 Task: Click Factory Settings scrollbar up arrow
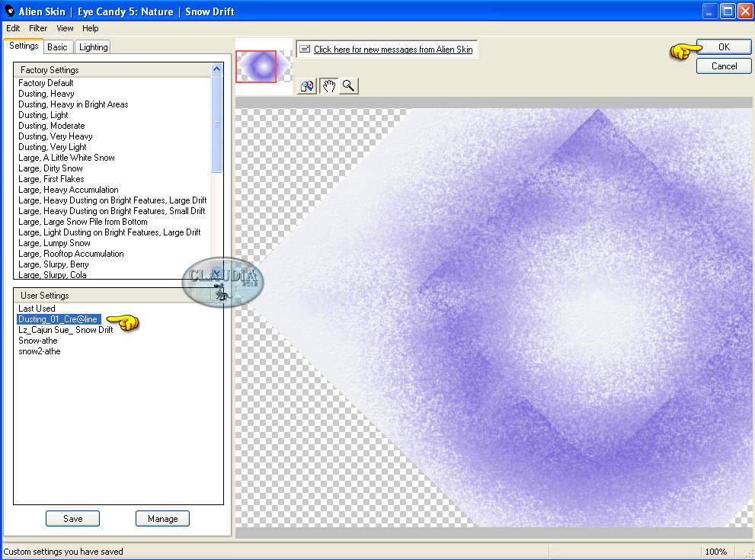pyautogui.click(x=216, y=69)
